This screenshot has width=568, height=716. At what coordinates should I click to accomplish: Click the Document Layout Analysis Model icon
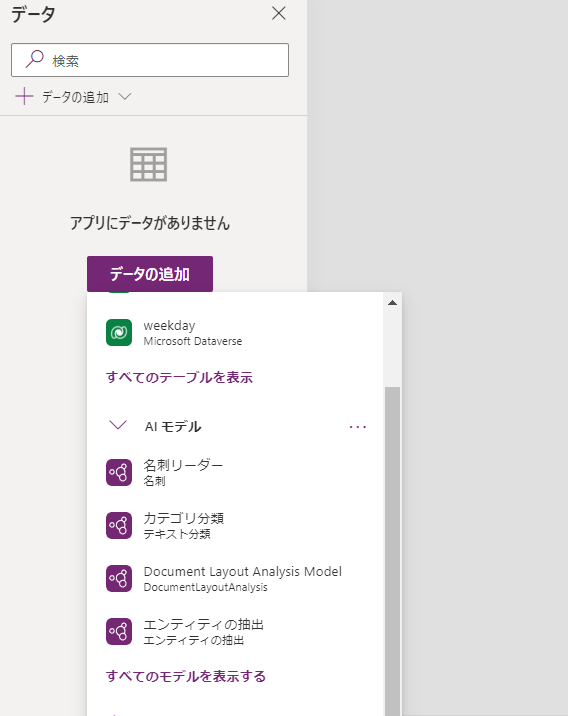coord(119,578)
